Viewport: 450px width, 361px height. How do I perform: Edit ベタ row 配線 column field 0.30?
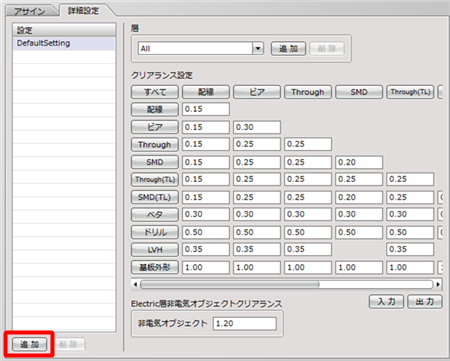(x=206, y=214)
